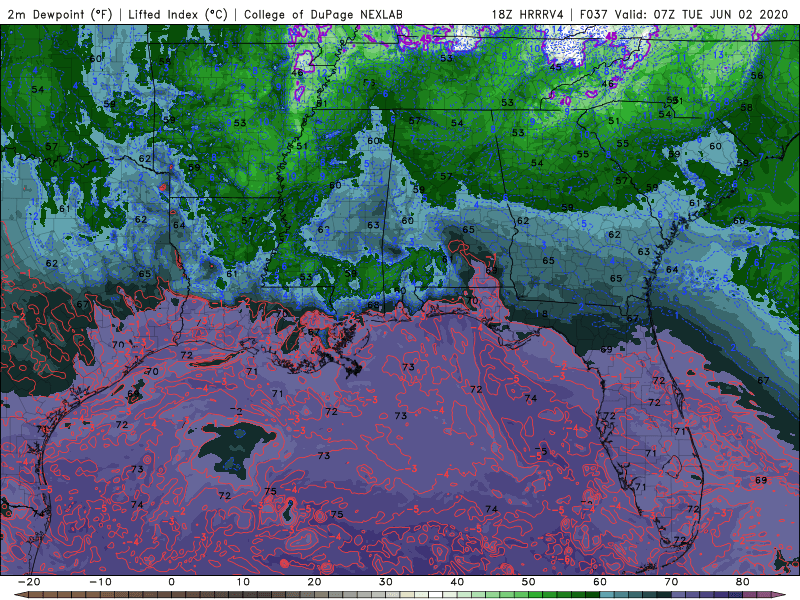
Task: Click the "0" color scale label
Action: click(x=171, y=582)
